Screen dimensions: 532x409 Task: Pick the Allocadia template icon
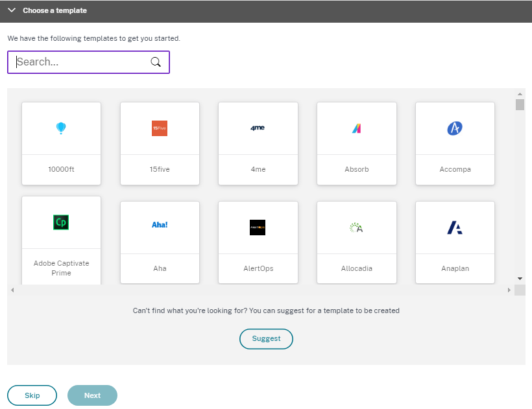pos(356,228)
